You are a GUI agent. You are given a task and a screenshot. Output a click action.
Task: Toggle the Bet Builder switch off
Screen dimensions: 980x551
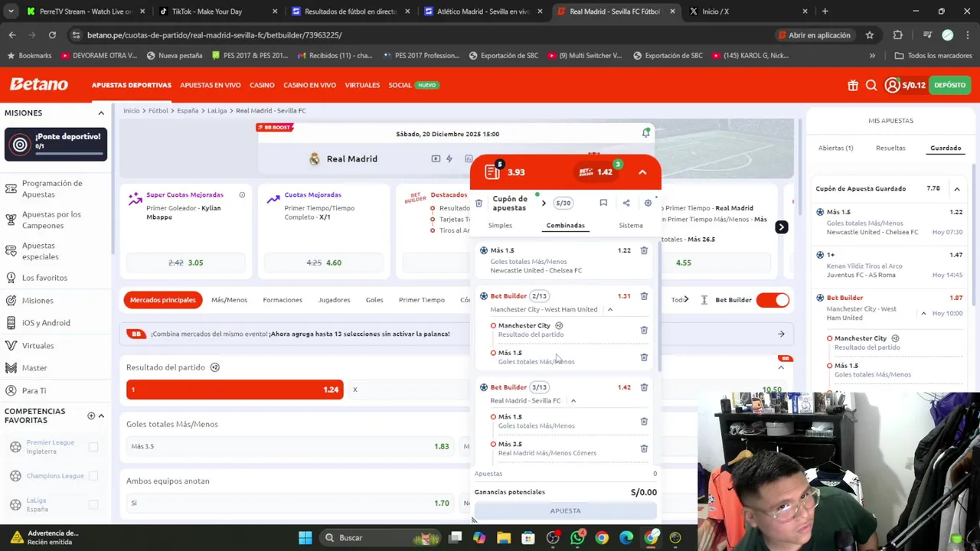[x=772, y=300]
